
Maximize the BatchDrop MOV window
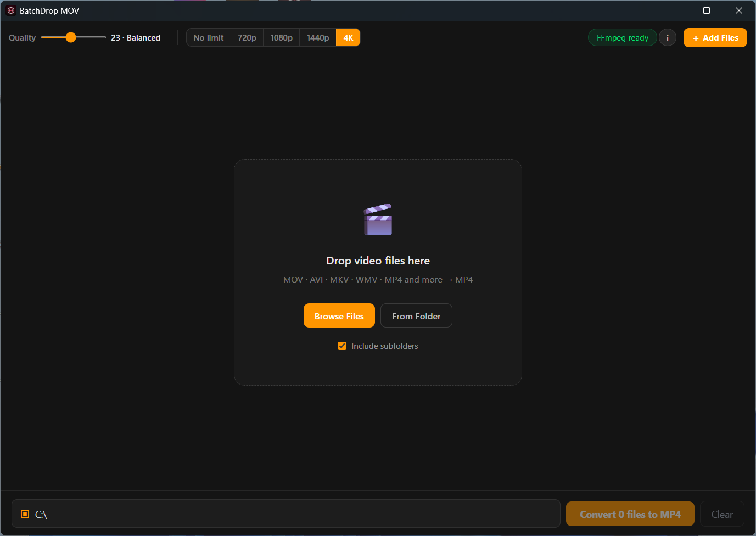[707, 10]
